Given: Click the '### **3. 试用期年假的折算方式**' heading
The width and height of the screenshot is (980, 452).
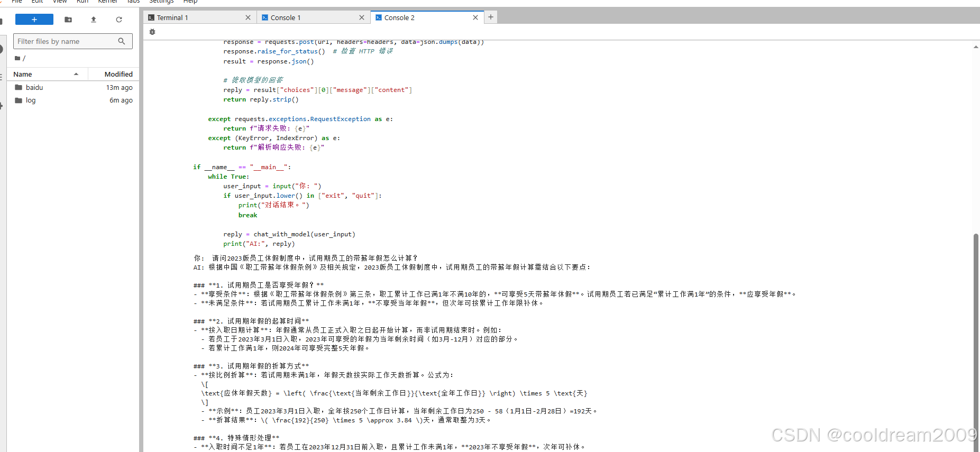Looking at the screenshot, I should [251, 366].
